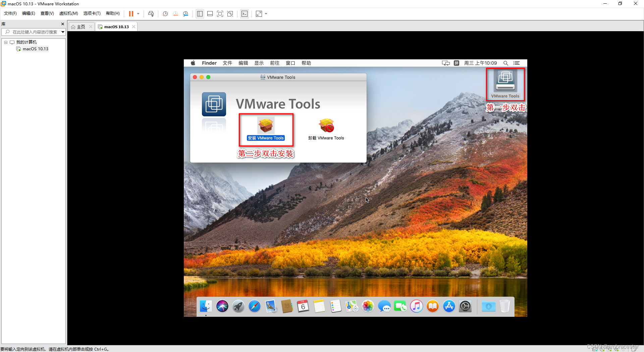Screen dimensions: 644x352
Task: Open Notes from the Dock
Action: 319,306
